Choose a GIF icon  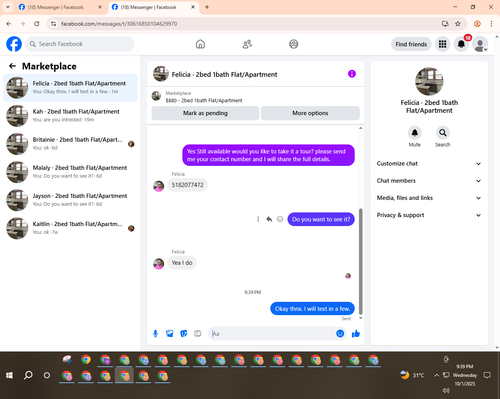pos(198,333)
